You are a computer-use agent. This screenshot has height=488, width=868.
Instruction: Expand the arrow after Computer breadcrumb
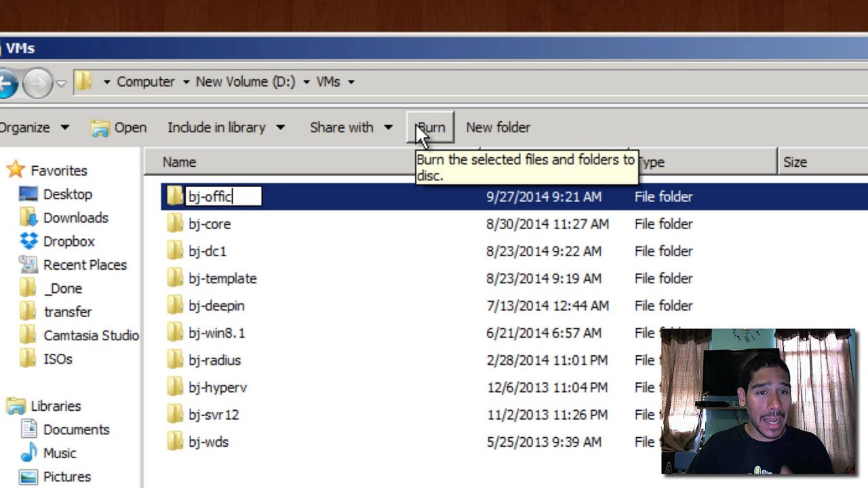186,82
